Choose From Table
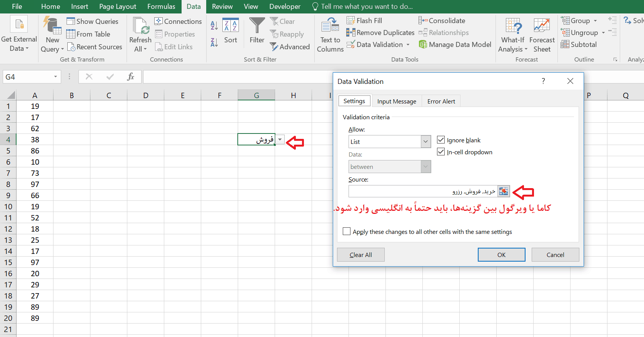The width and height of the screenshot is (644, 337). (x=88, y=34)
